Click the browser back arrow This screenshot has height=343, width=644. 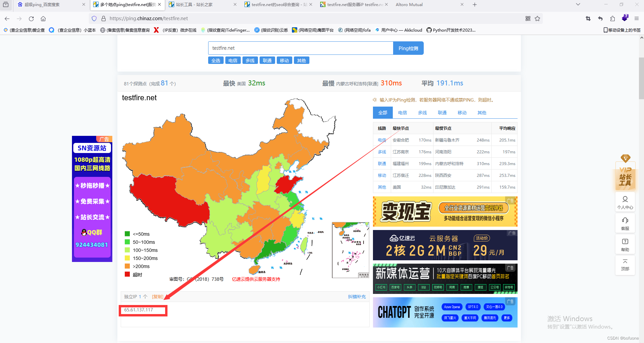click(7, 18)
